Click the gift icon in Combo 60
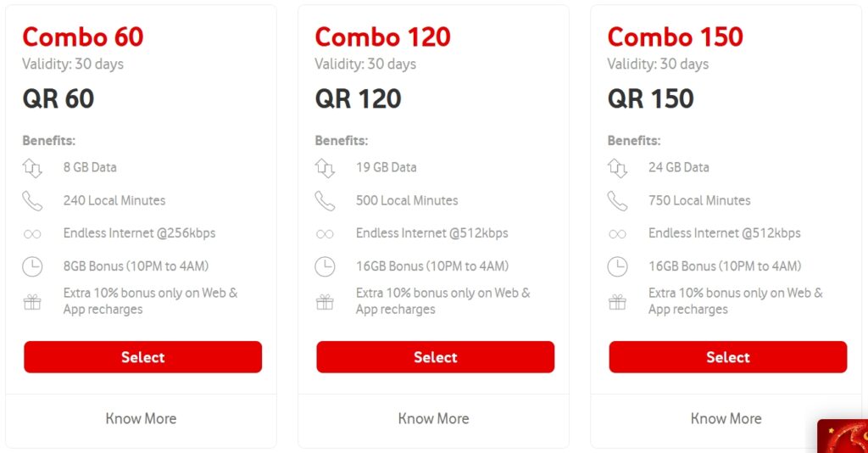Image resolution: width=868 pixels, height=453 pixels. tap(32, 301)
